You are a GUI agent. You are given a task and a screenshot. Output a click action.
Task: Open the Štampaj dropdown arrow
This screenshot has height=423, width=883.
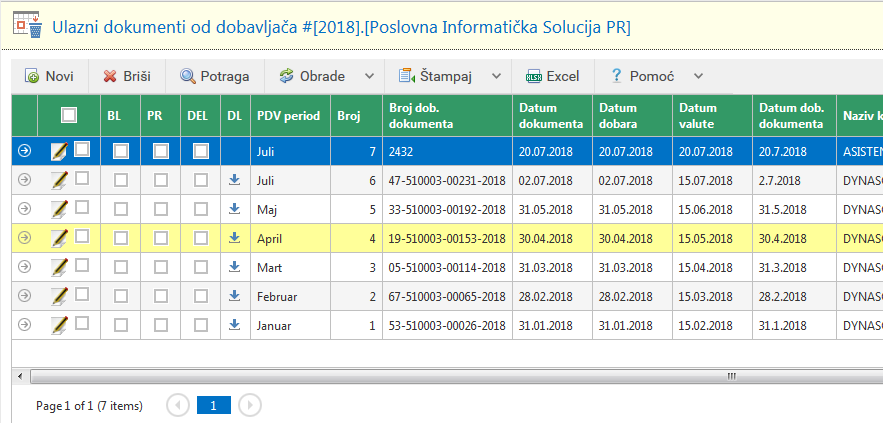click(494, 76)
